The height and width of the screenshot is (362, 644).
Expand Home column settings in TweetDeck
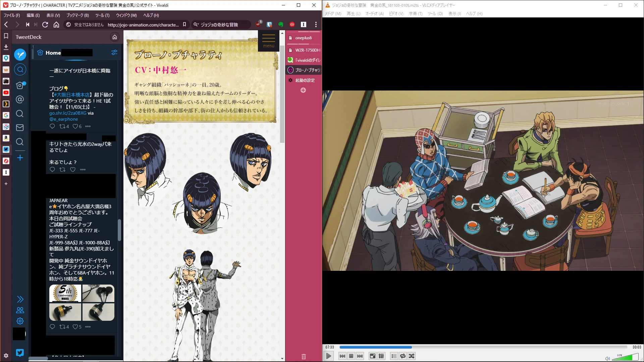click(114, 53)
